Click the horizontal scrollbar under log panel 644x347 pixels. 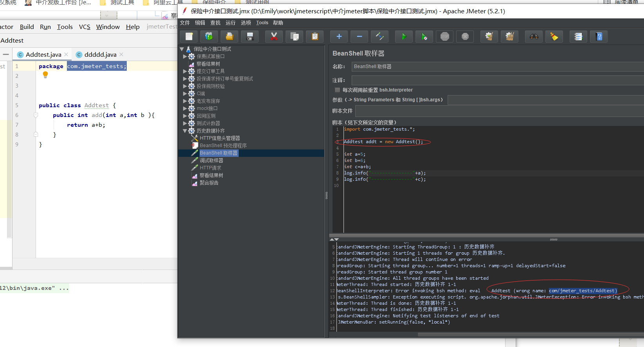531,334
